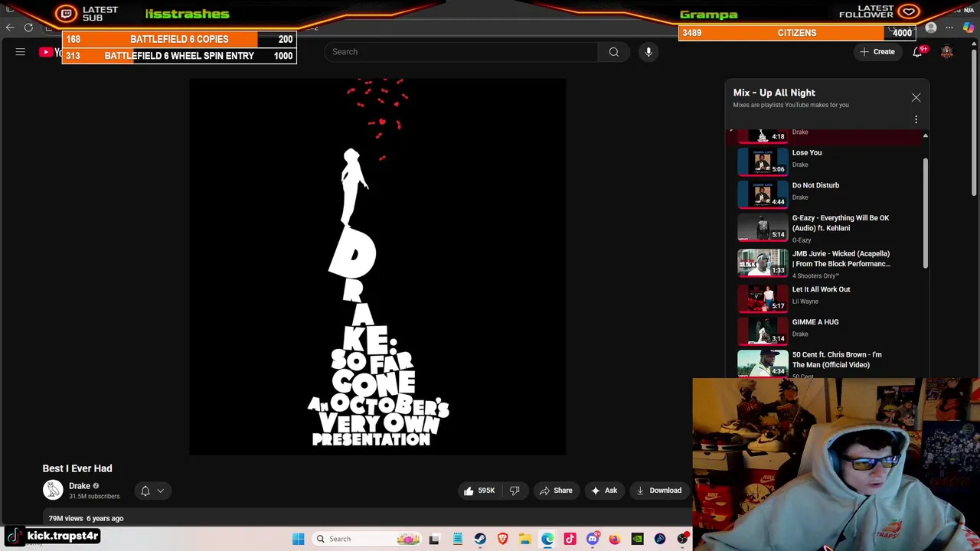The width and height of the screenshot is (980, 551).
Task: Click the Create video button
Action: [x=877, y=52]
